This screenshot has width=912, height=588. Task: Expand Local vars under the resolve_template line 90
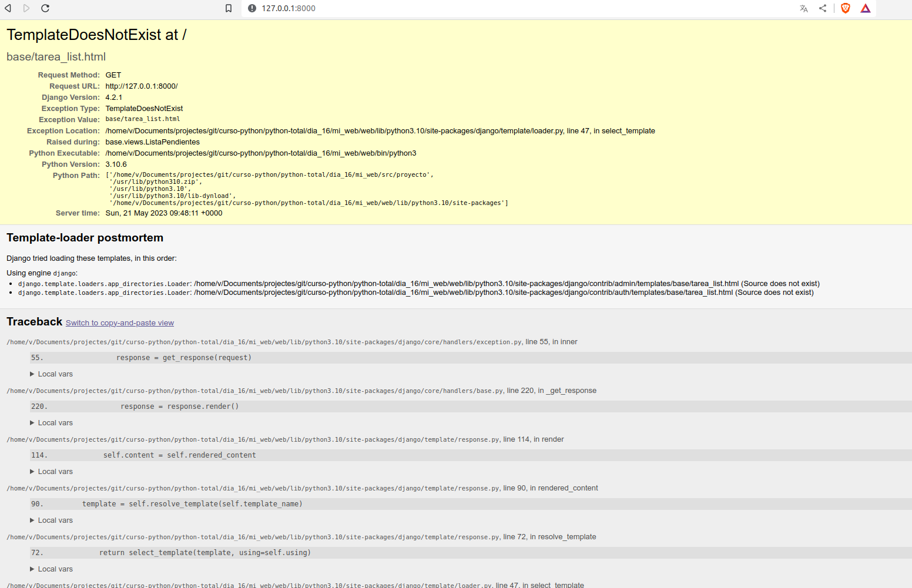[52, 520]
